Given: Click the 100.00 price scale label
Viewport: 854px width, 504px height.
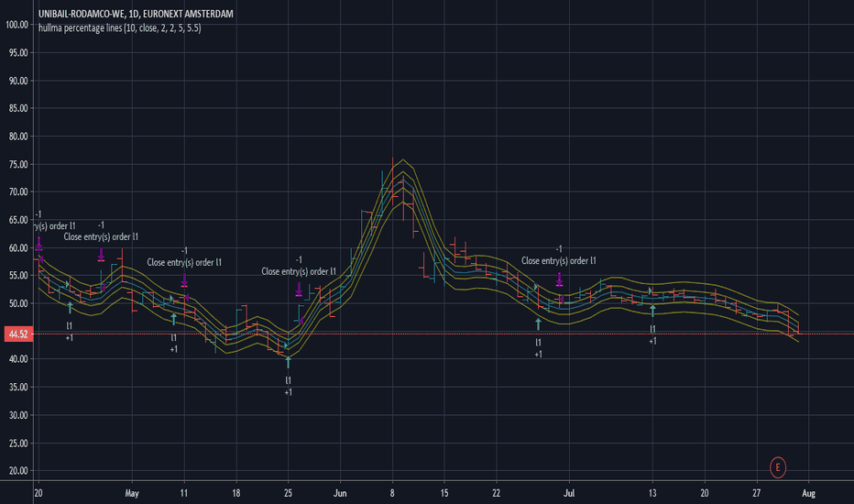Looking at the screenshot, I should (x=16, y=25).
